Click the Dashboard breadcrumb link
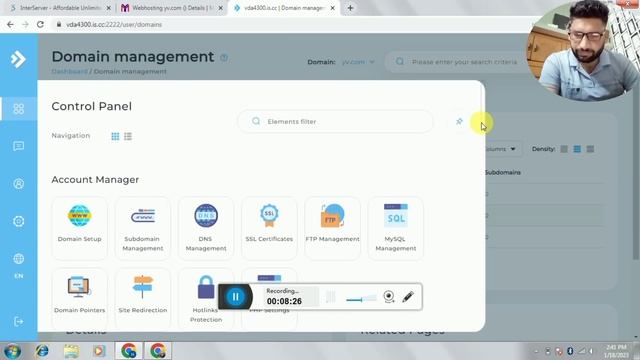640x360 pixels. pyautogui.click(x=69, y=71)
